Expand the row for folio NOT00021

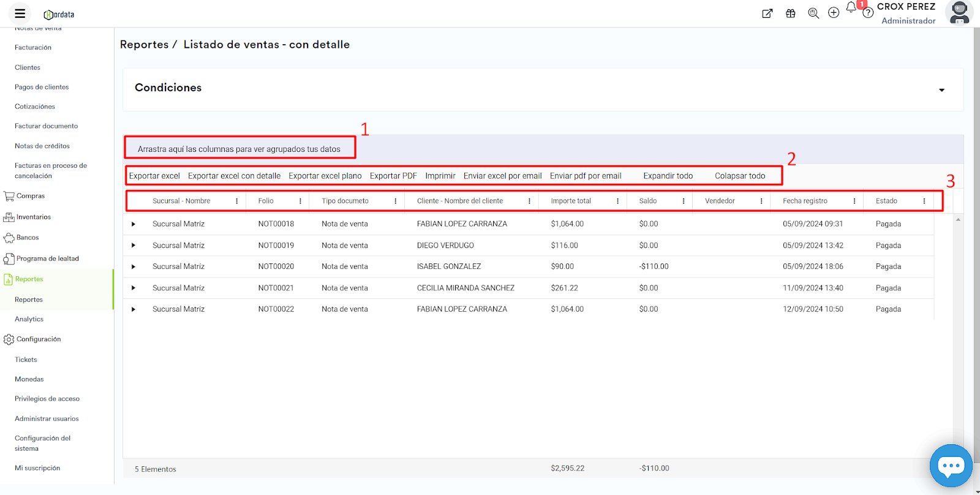pos(134,288)
